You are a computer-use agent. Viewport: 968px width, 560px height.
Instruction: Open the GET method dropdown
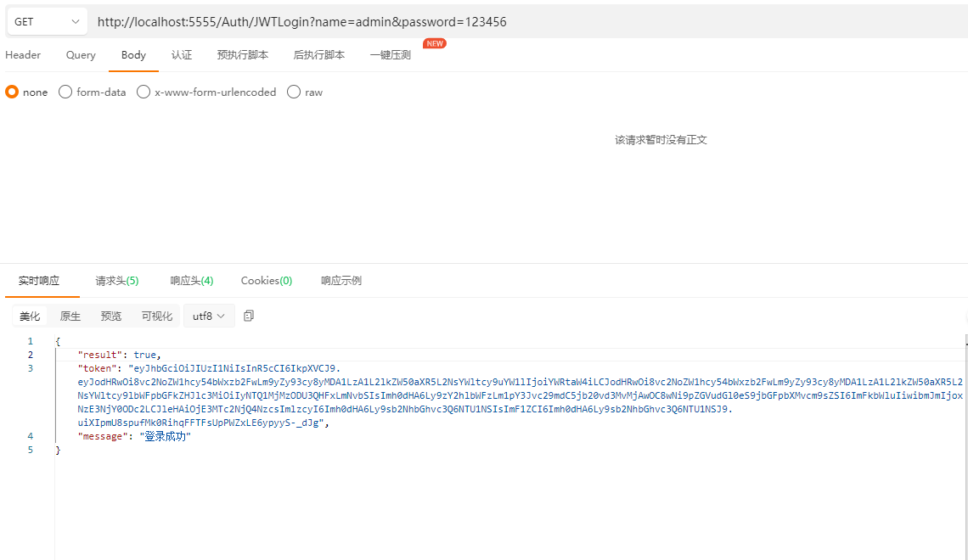[48, 22]
